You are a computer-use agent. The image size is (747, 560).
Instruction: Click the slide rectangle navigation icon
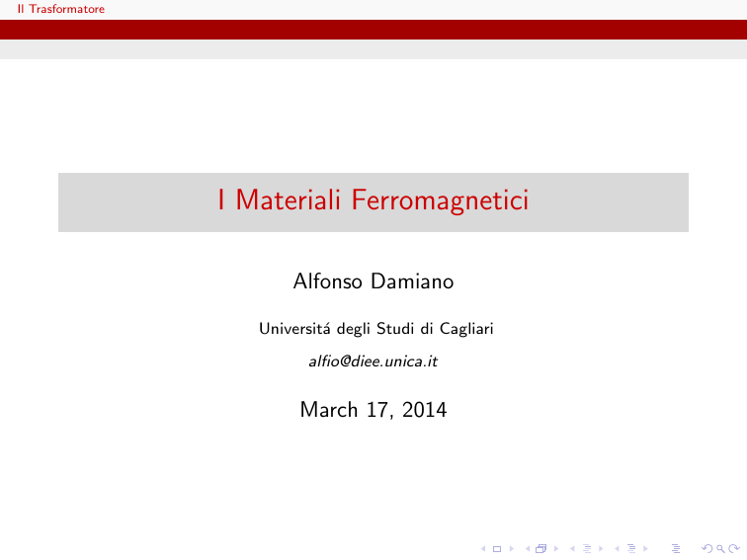497,549
